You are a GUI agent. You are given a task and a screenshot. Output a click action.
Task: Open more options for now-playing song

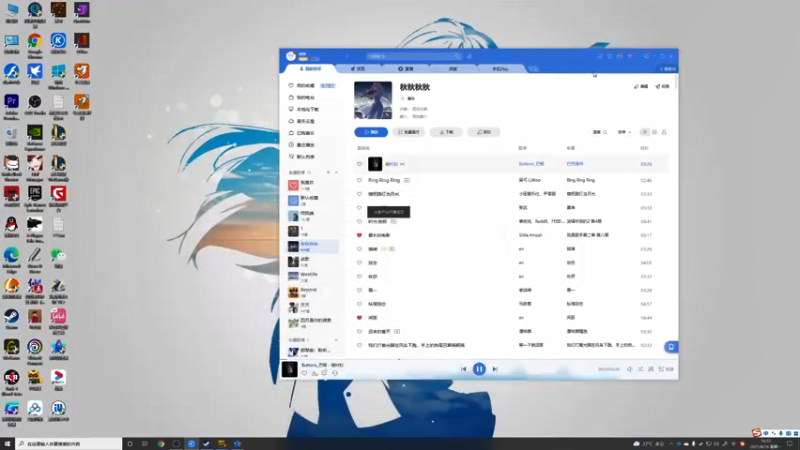point(335,373)
